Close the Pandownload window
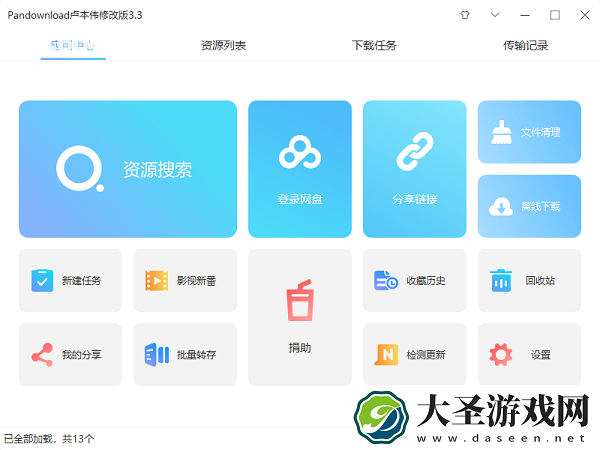This screenshot has height=450, width=600. [585, 15]
